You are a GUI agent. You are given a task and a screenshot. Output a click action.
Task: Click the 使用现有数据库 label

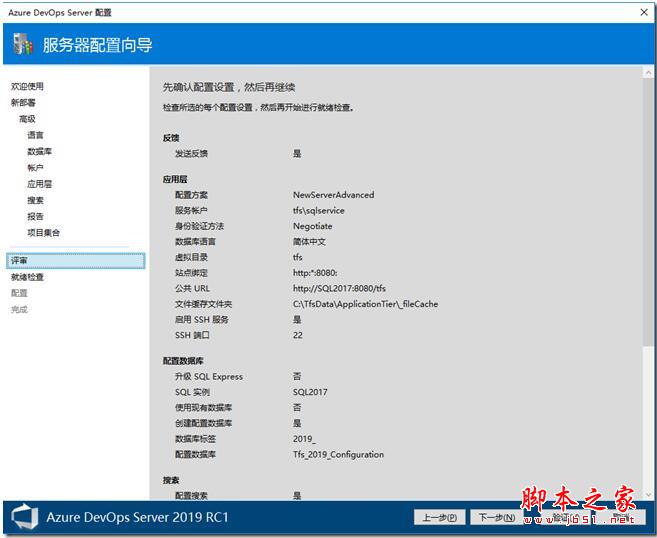204,408
